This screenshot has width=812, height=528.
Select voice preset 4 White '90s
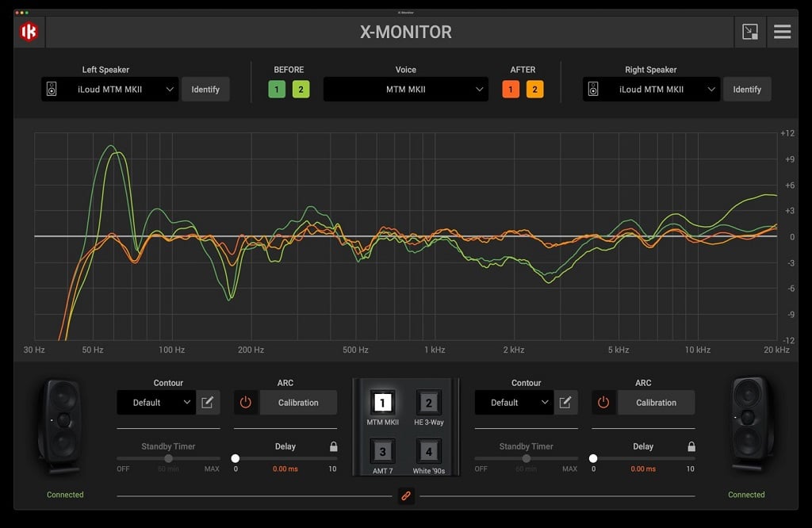429,451
